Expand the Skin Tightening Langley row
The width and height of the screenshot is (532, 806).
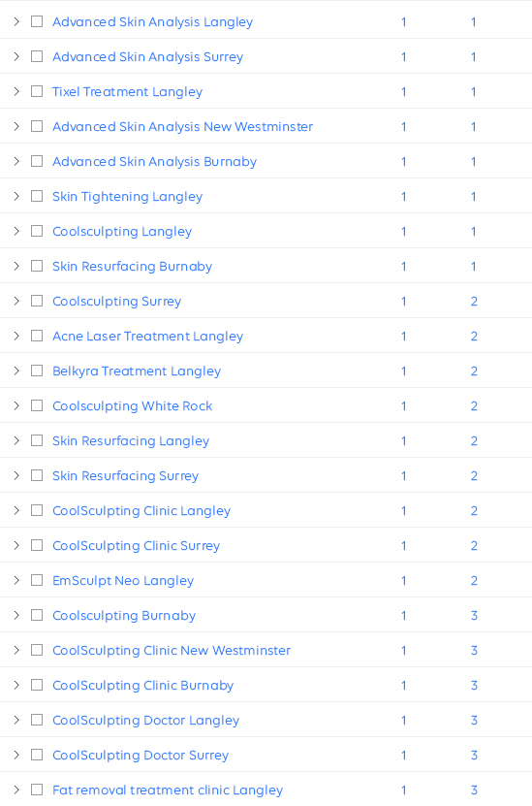click(16, 196)
